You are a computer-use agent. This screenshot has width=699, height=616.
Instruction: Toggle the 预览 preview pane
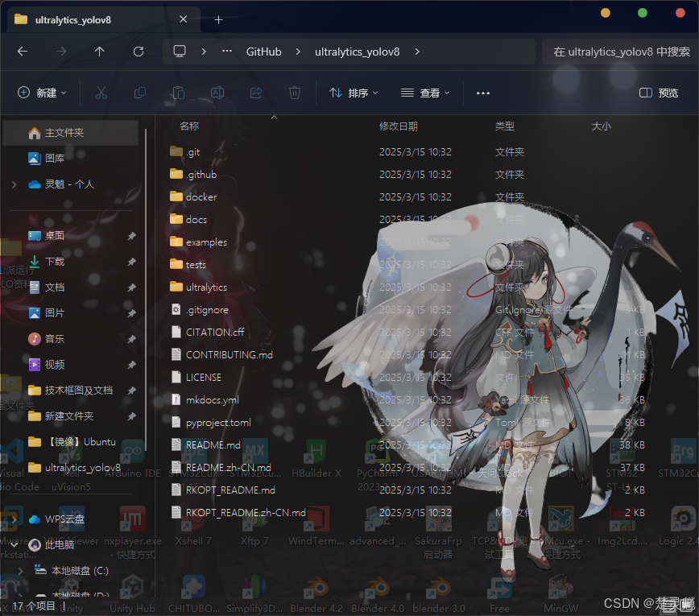(x=659, y=93)
